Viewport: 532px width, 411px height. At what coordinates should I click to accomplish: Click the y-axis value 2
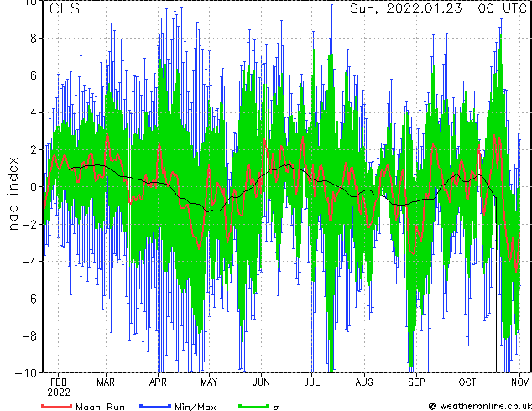point(34,150)
